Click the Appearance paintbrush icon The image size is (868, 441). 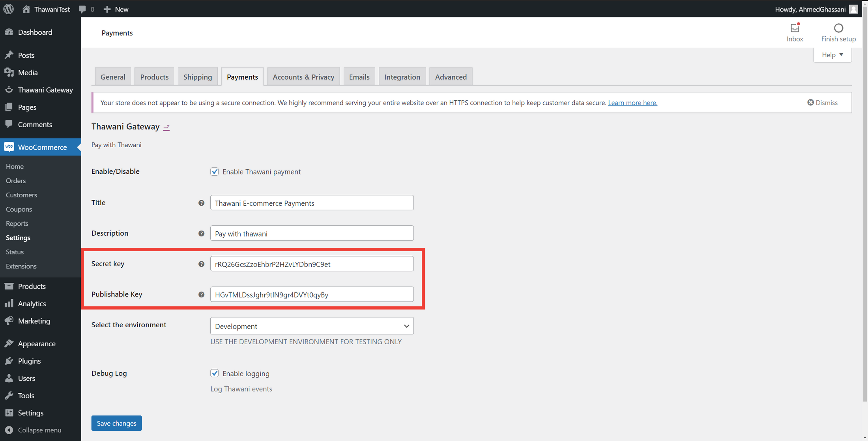point(9,343)
